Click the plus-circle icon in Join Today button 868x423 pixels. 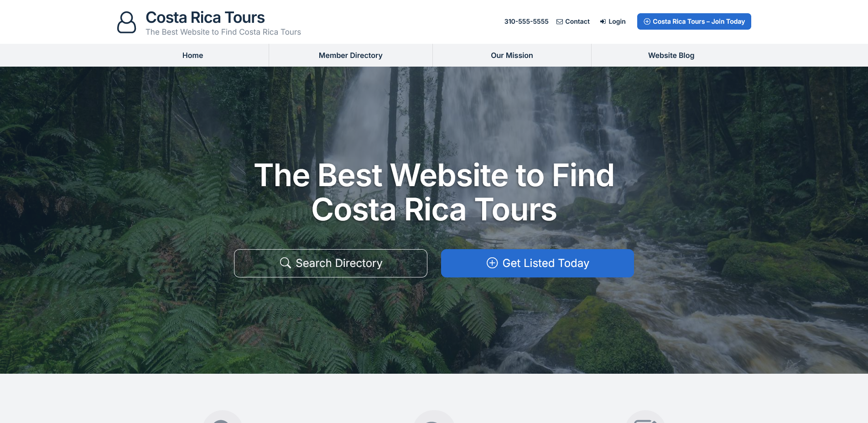point(647,21)
